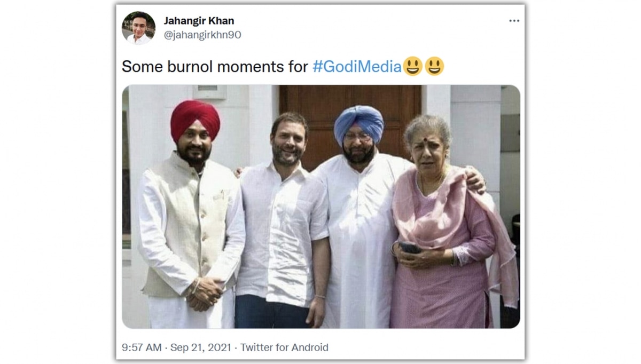
Task: Click the clasped hands of the left man
Action: (206, 292)
